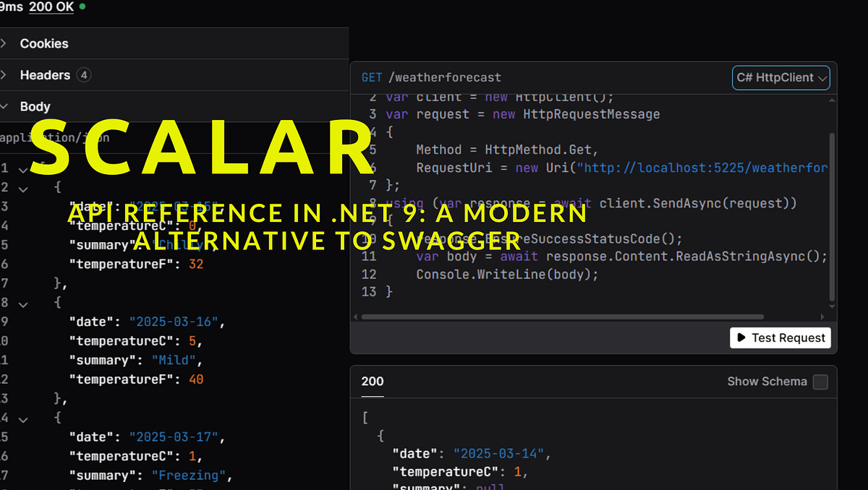Click the left scroll arrow below the code

pyautogui.click(x=354, y=316)
